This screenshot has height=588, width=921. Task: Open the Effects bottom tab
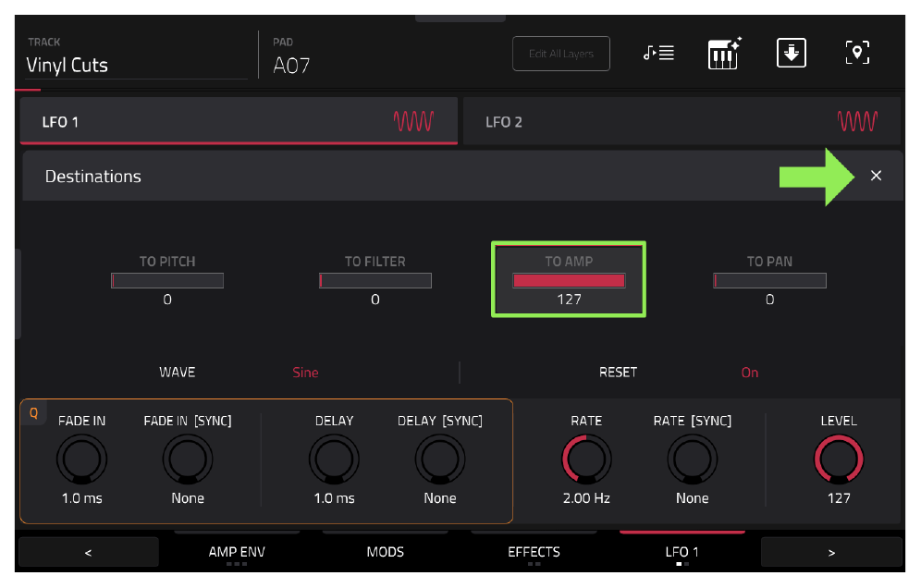(534, 552)
